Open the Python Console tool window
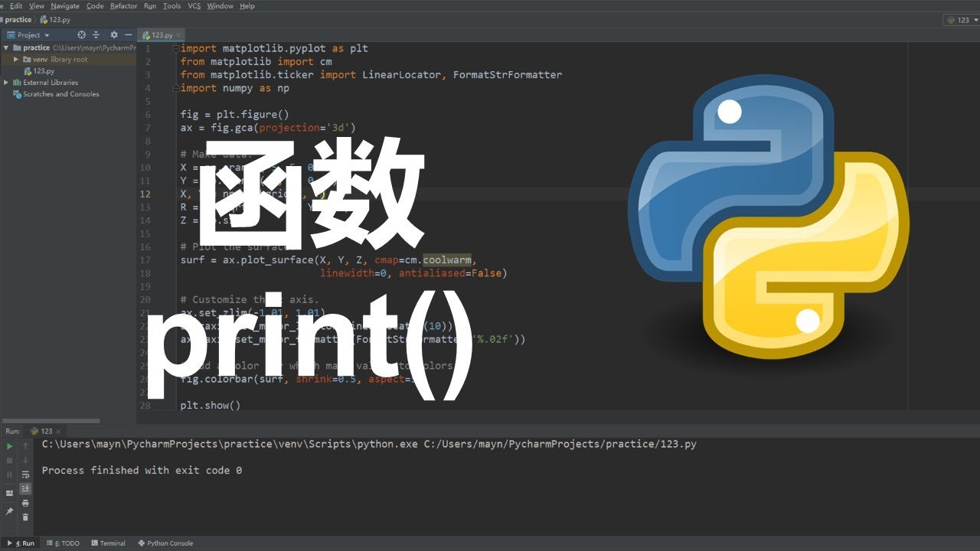The width and height of the screenshot is (980, 551). (165, 543)
